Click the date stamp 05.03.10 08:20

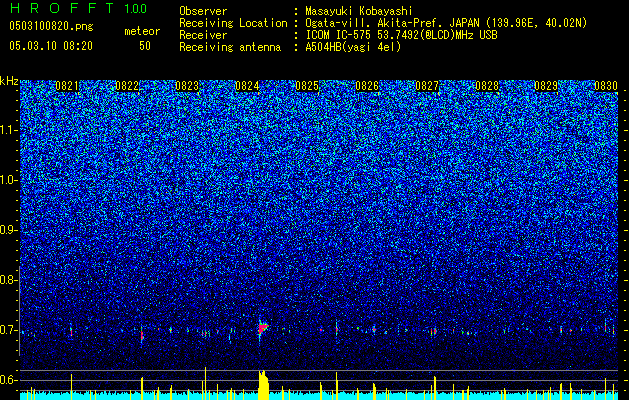point(51,46)
